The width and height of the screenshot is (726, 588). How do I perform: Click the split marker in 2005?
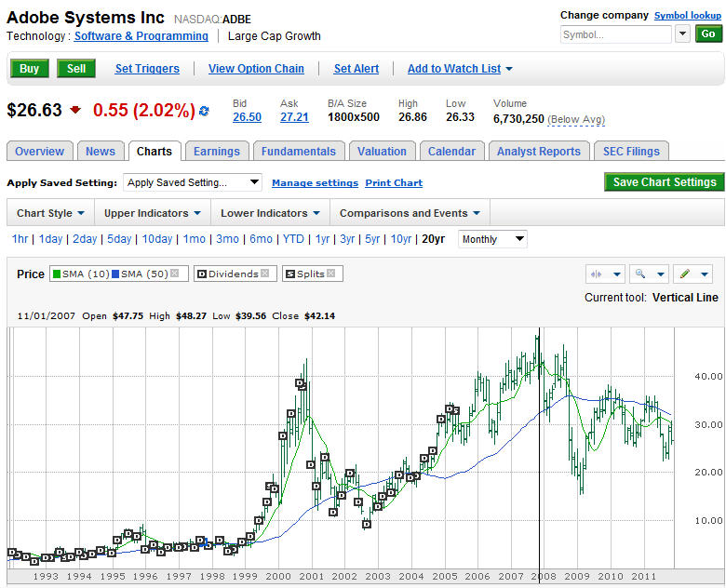[x=455, y=410]
